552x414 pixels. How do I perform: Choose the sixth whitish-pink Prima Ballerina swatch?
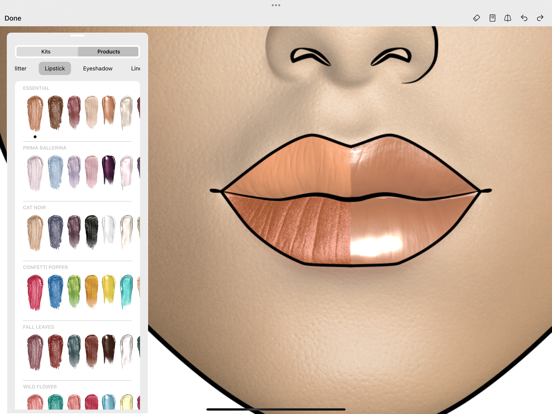[x=126, y=172]
